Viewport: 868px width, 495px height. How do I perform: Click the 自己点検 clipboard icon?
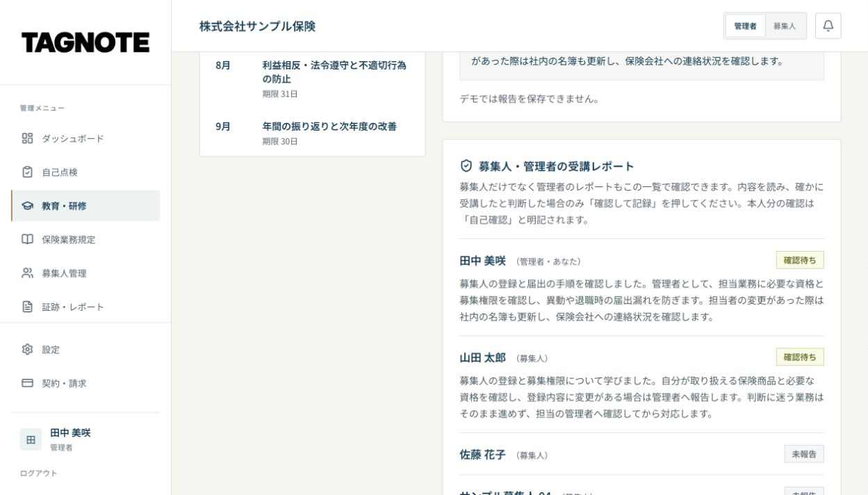(x=27, y=172)
